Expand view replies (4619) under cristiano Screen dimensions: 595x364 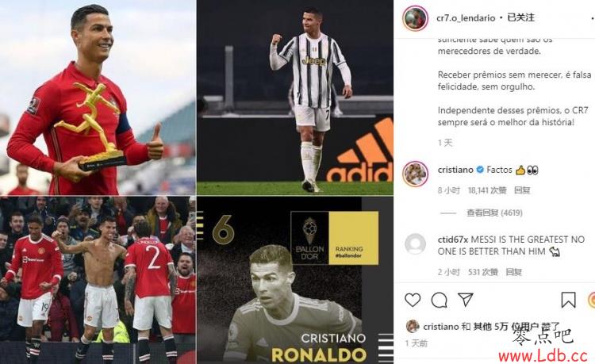click(494, 213)
